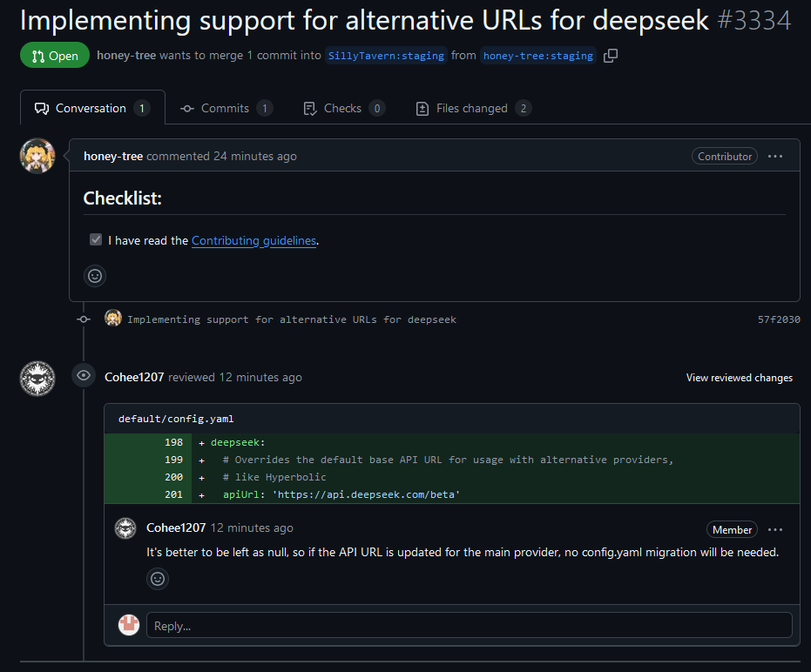811x672 pixels.
Task: Toggle the Contributing guidelines checklist checkbox
Action: [x=96, y=239]
